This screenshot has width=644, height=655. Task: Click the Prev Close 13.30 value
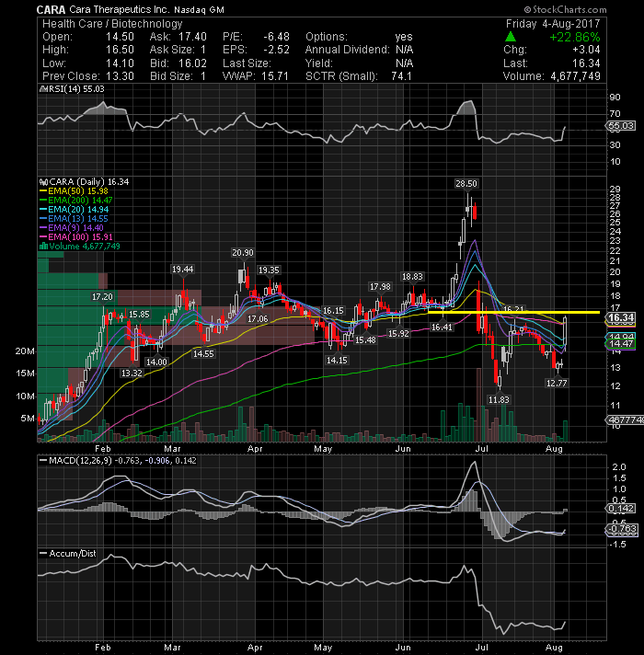120,76
